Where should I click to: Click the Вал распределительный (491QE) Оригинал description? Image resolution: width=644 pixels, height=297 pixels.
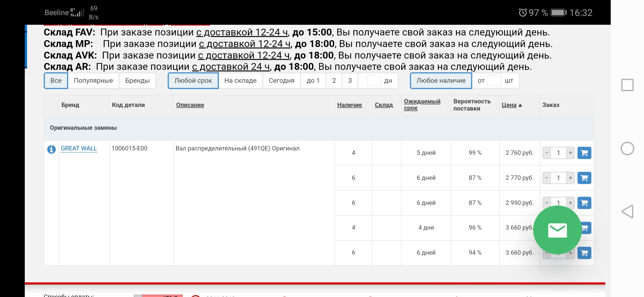click(238, 148)
